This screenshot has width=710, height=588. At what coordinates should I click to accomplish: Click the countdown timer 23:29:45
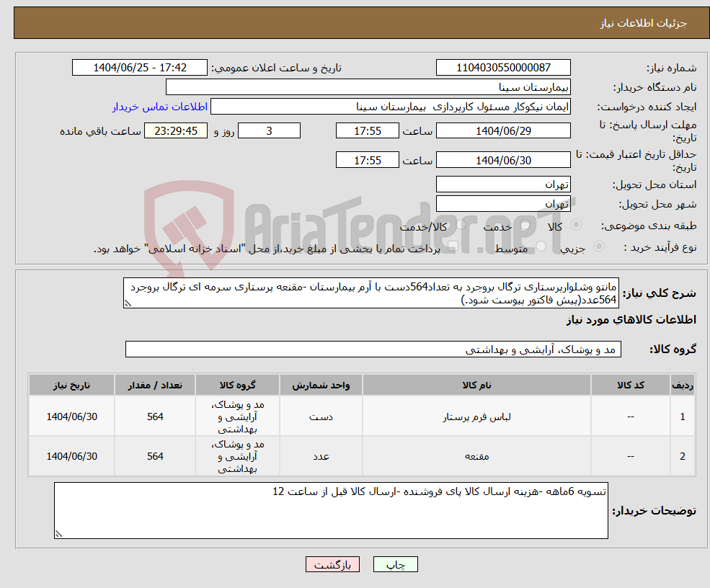pyautogui.click(x=176, y=130)
